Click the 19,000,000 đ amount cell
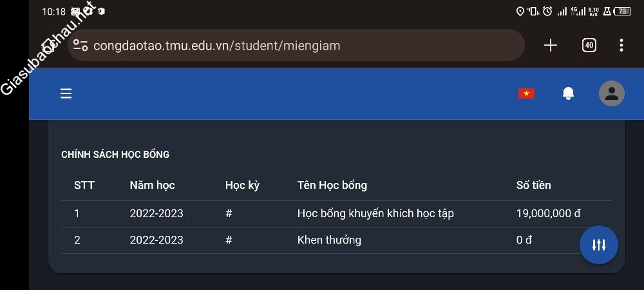The height and width of the screenshot is (290, 644). (548, 213)
